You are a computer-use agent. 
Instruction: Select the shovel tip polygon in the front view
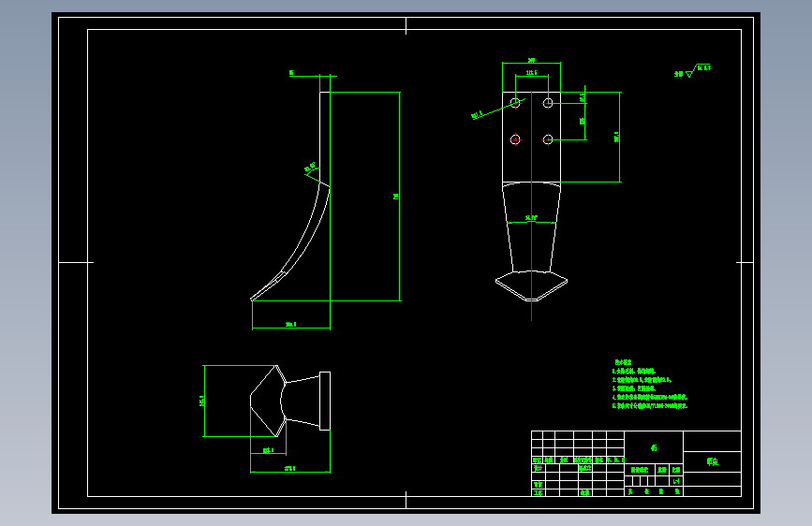(531, 285)
